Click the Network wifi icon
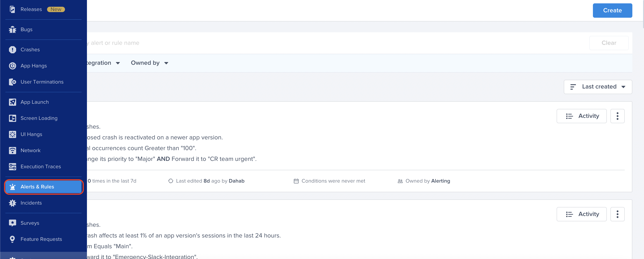Screen dimensions: 644x259 tap(12, 150)
